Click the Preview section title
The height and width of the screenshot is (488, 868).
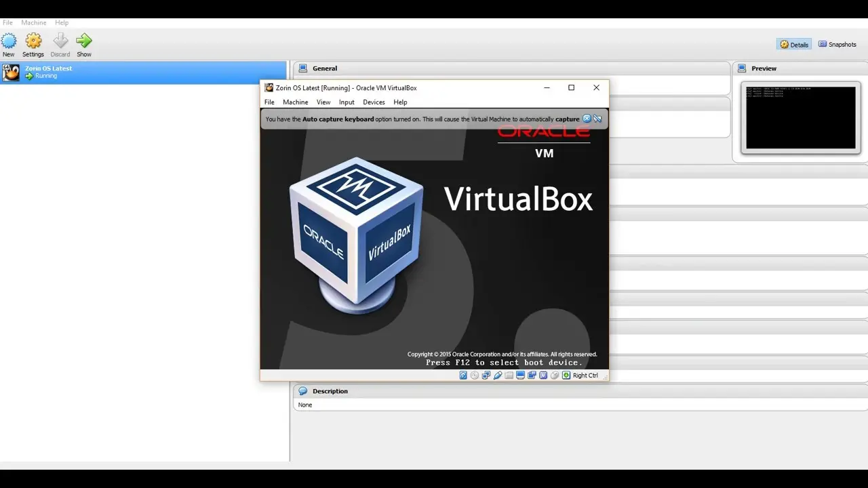[764, 68]
